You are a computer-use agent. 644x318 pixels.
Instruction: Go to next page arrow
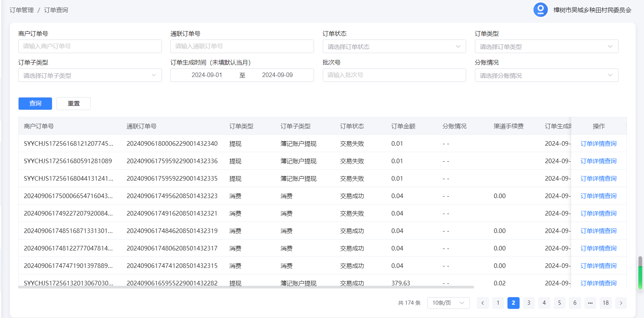[621, 303]
